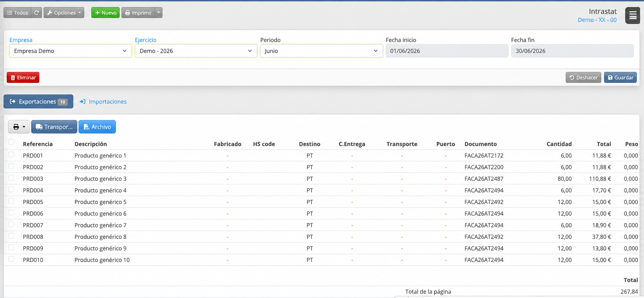Viewport: 644px width, 298px height.
Task: Check the PRD008 row checkbox
Action: (x=11, y=236)
